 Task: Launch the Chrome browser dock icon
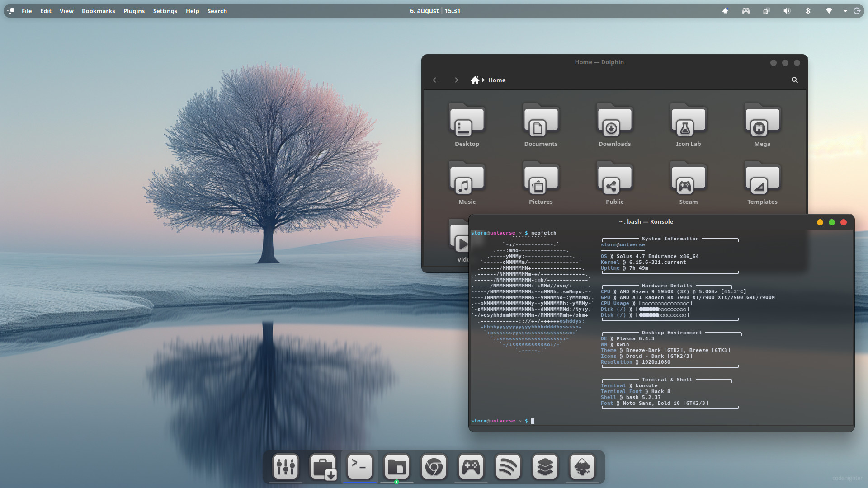[434, 467]
